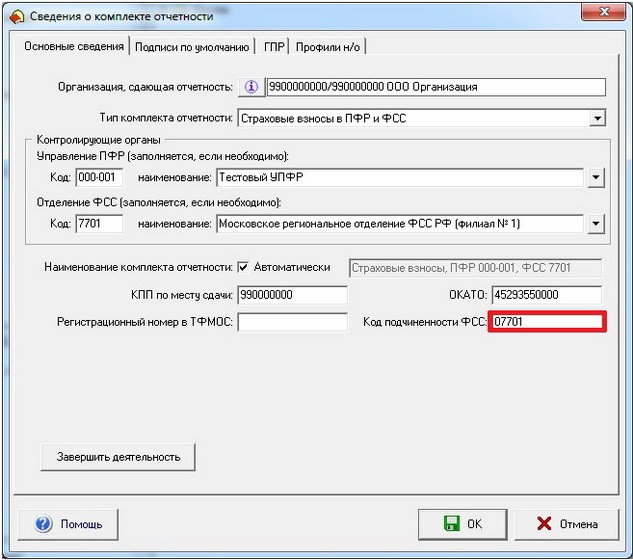Toggle the Автоматически checkbox

(x=243, y=267)
